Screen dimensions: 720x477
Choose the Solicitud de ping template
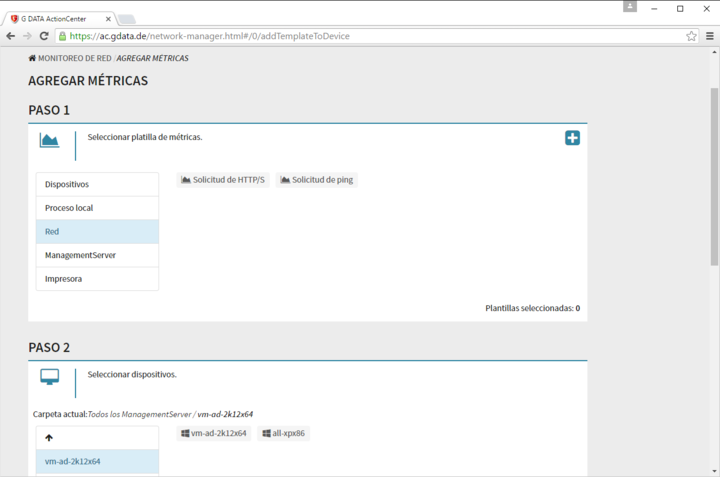317,180
